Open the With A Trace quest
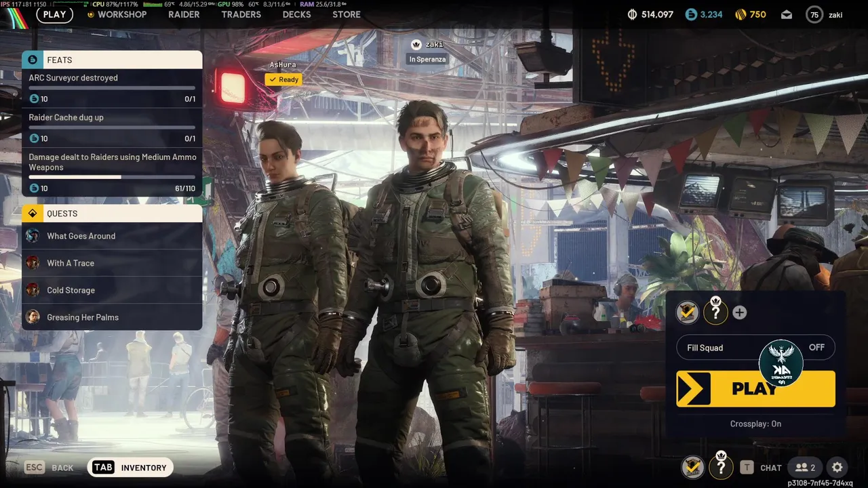Screen dimensions: 868x488 pos(112,263)
